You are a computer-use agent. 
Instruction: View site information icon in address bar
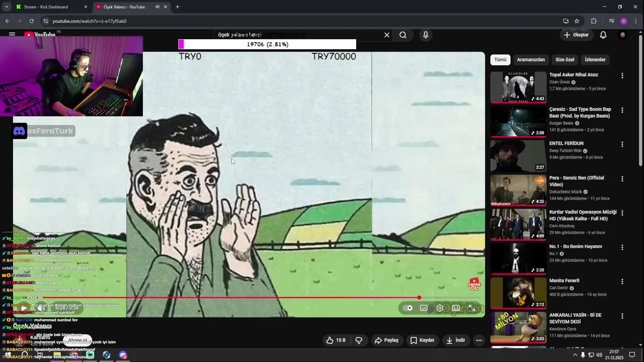(x=45, y=21)
